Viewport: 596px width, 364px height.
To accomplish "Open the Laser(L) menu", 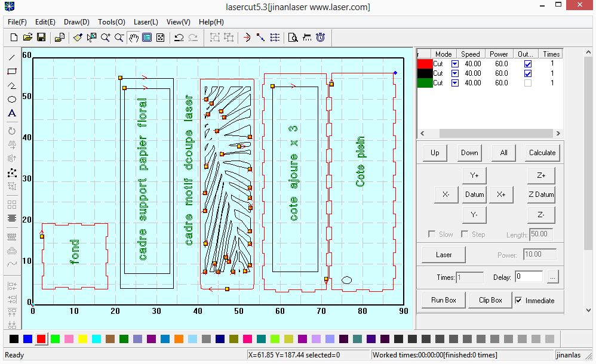I will coord(146,22).
